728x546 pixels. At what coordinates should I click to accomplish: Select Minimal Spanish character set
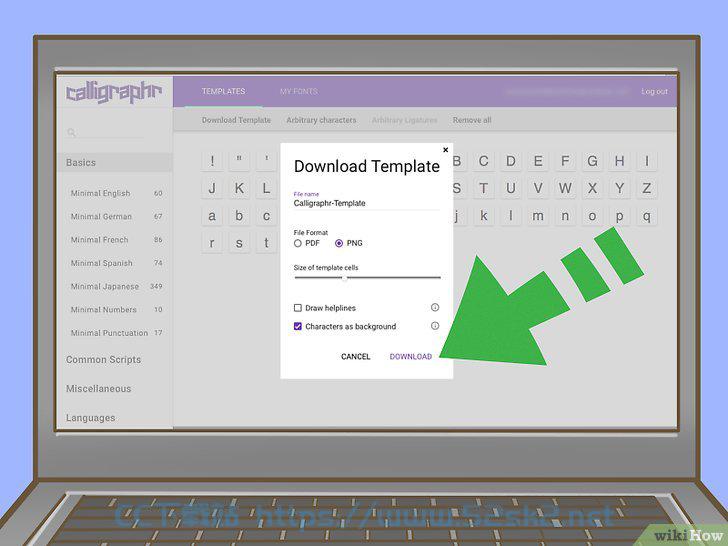click(117, 263)
